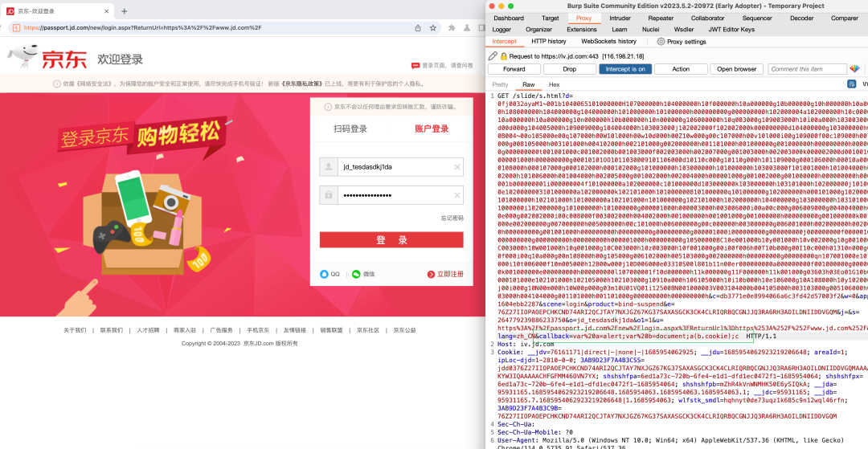This screenshot has width=868, height=449.
Task: Open the Logger tab
Action: coord(502,29)
